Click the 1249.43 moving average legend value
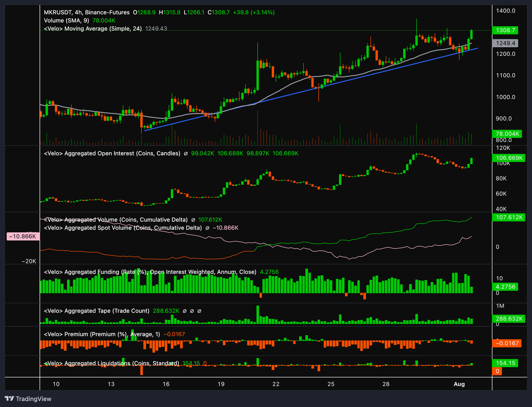This screenshot has height=407, width=532. coord(156,28)
